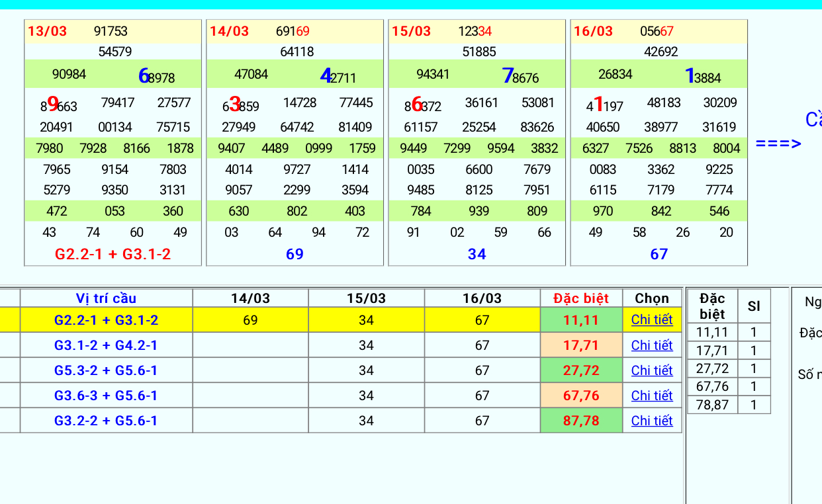
Task: Click the red Đặc biệt column header
Action: 580,298
